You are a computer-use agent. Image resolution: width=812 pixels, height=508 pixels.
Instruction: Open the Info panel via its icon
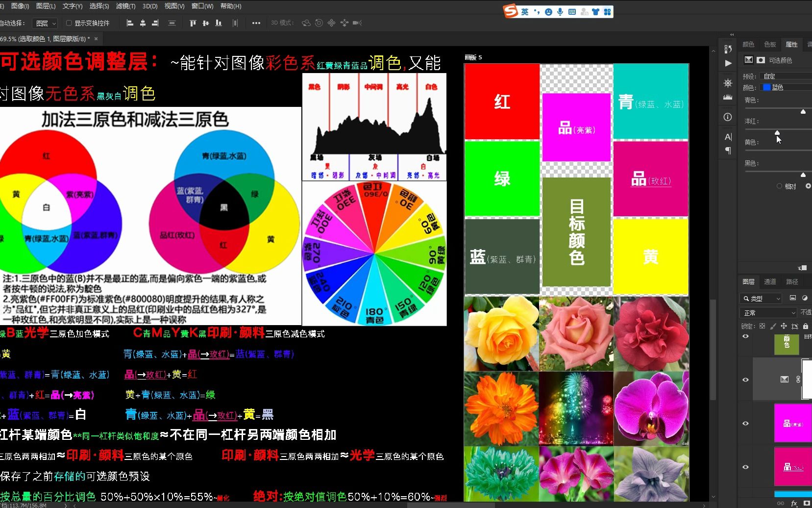pos(727,117)
